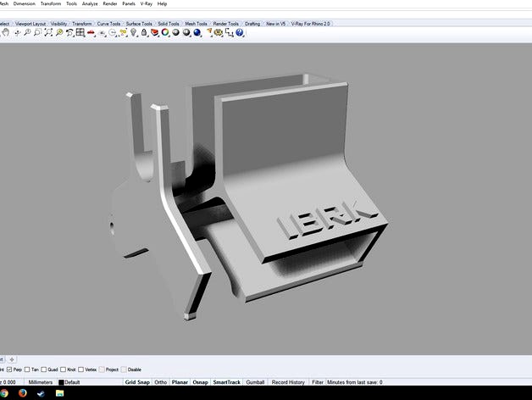The height and width of the screenshot is (400, 532).
Task: Switch to the Solid Tools tab
Action: pos(166,24)
